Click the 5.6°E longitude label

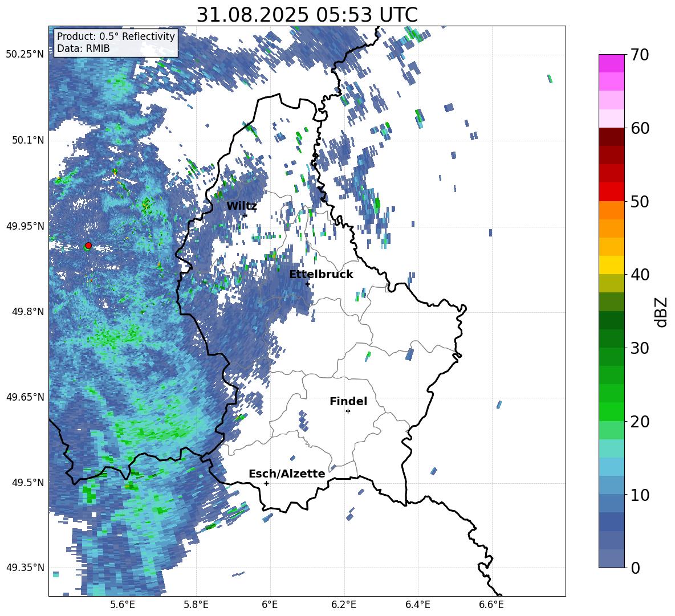point(123,605)
